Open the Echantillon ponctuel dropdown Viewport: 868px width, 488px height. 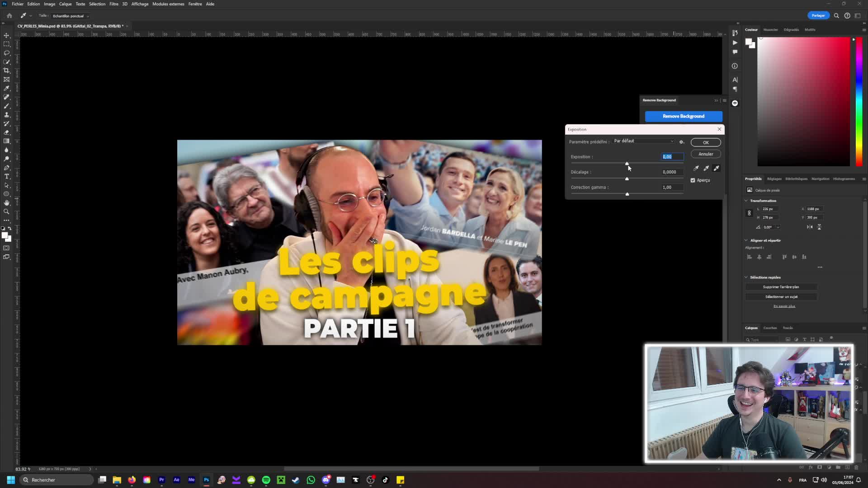pos(71,16)
